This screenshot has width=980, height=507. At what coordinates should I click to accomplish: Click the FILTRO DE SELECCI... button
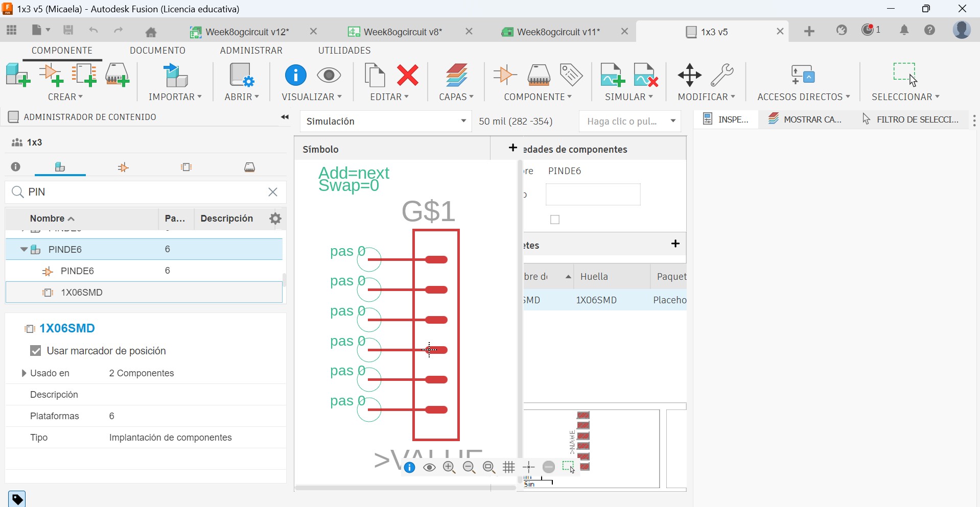pyautogui.click(x=910, y=119)
